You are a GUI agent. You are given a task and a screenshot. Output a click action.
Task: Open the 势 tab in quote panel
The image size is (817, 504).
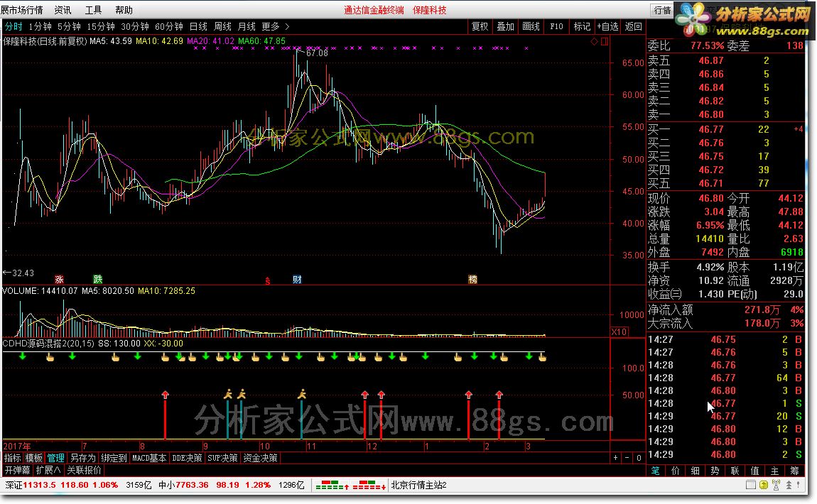pos(715,471)
